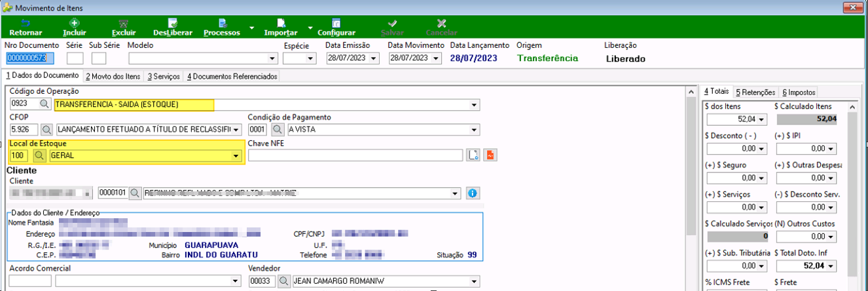Switch to 3 Serviços tab
Screen dimensions: 868x291
pos(164,77)
